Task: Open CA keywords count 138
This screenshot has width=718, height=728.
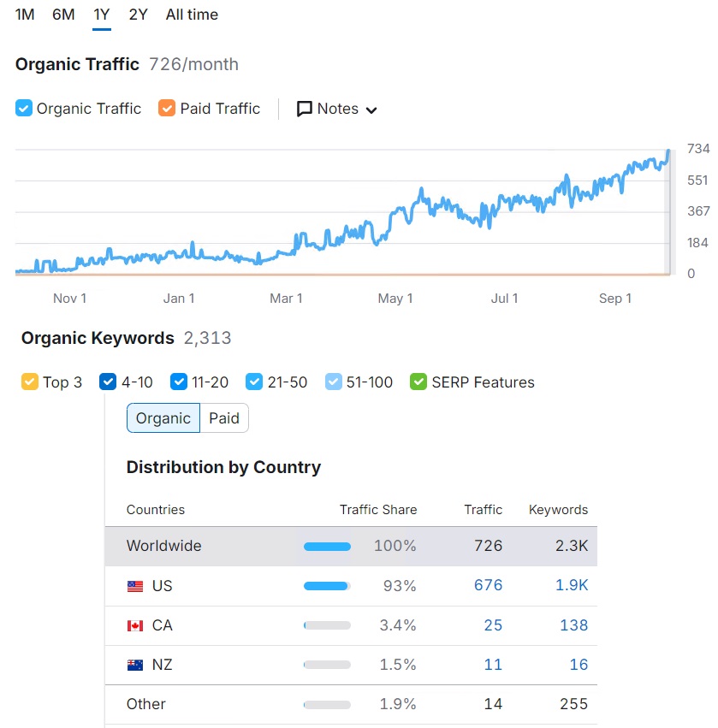Action: 573,625
